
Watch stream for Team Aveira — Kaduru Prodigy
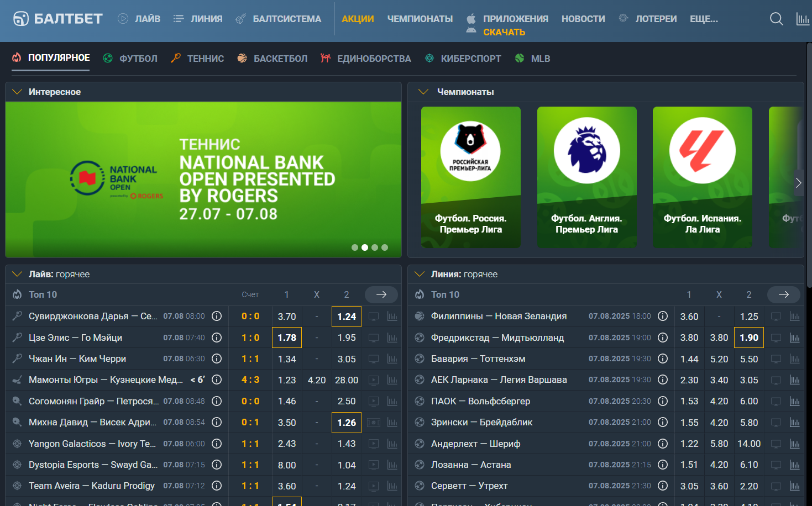point(374,486)
